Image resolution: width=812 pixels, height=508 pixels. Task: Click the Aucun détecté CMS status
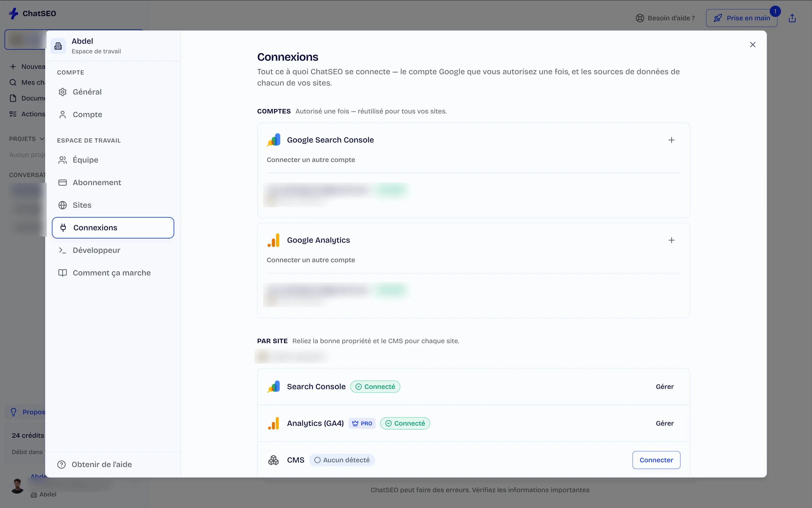point(342,460)
